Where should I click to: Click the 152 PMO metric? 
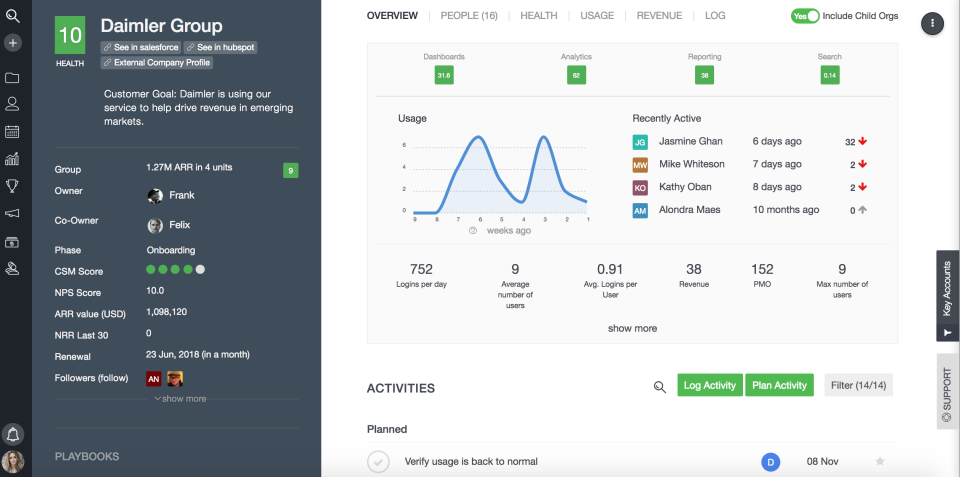tap(762, 276)
